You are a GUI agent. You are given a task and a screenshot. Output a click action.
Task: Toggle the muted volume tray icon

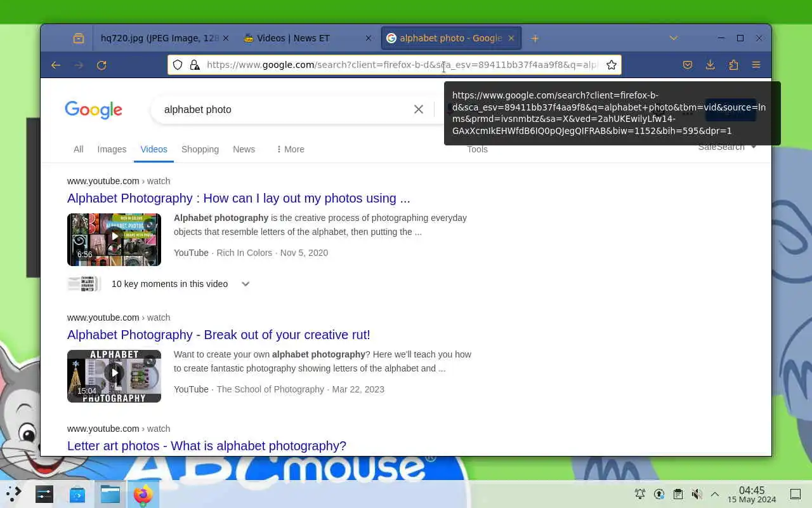coord(697,494)
